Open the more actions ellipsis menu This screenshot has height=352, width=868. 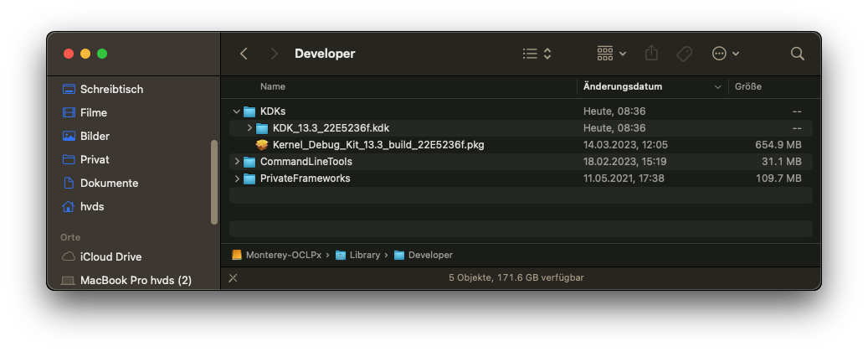click(725, 54)
